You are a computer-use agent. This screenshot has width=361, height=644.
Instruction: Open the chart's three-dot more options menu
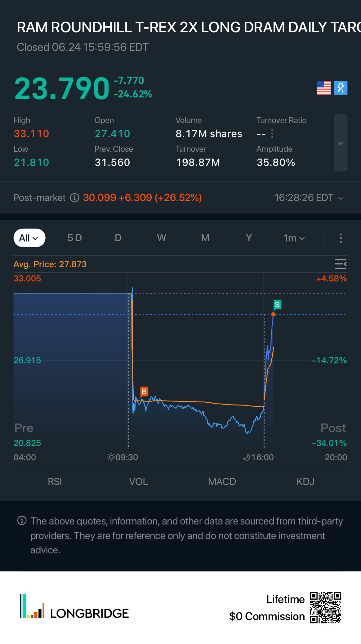(x=341, y=238)
